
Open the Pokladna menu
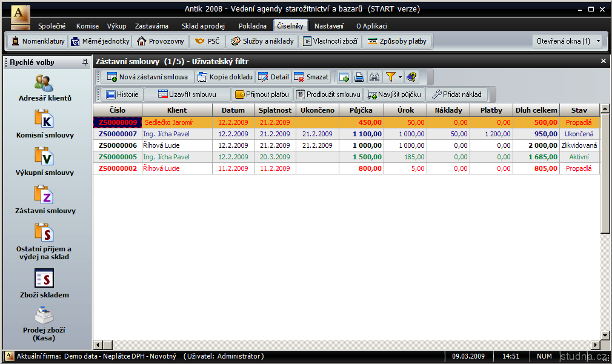pos(252,26)
